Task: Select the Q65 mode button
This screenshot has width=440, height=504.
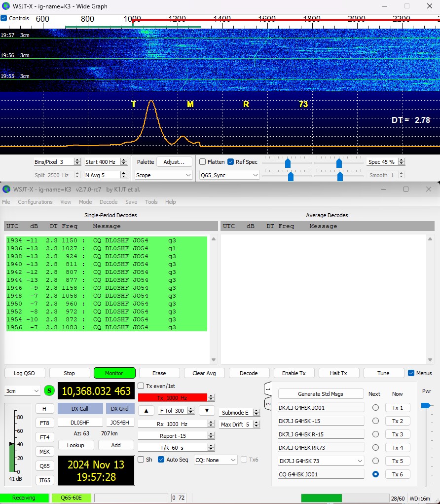Action: point(44,465)
